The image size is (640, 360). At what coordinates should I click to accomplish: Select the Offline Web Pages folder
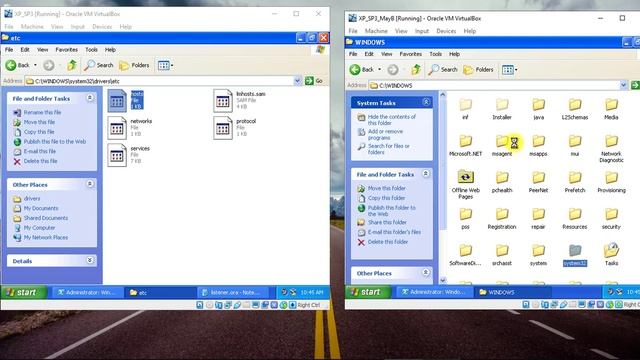(465, 185)
